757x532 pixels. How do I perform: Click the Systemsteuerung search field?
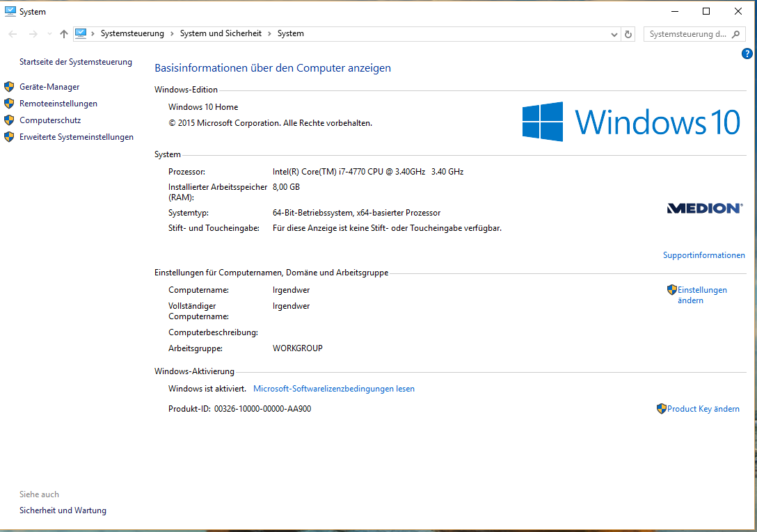tap(687, 34)
